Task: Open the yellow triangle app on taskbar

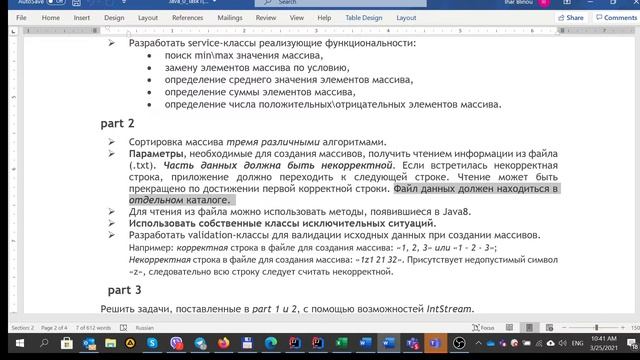Action: (130, 343)
